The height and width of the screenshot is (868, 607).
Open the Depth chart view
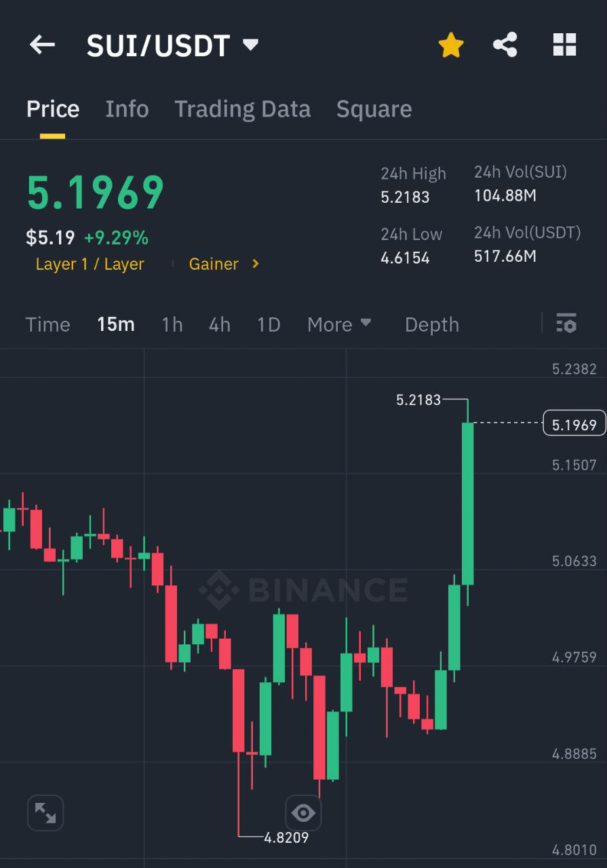click(432, 325)
